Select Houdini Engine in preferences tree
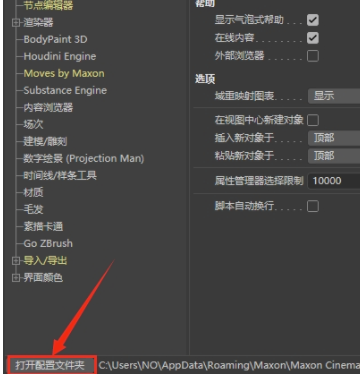 point(60,56)
